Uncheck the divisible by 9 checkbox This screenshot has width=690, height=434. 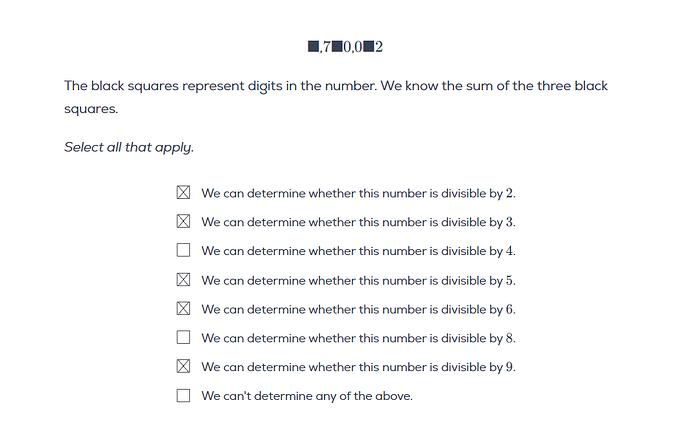184,366
